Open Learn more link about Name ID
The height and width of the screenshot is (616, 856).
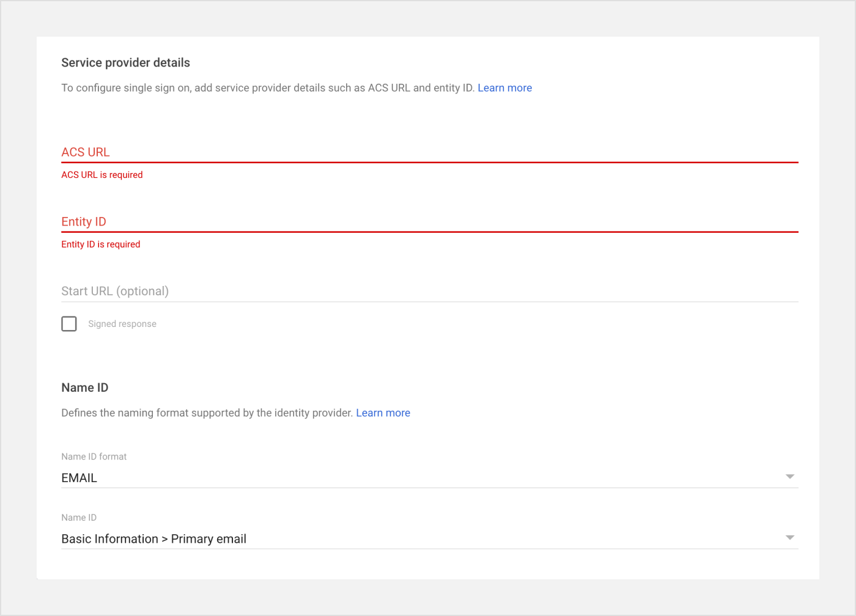click(383, 413)
